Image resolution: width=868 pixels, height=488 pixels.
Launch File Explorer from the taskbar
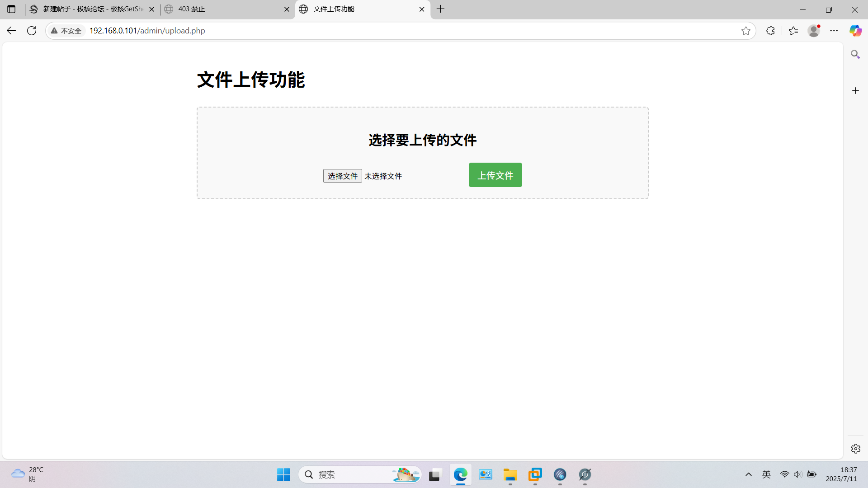[510, 475]
